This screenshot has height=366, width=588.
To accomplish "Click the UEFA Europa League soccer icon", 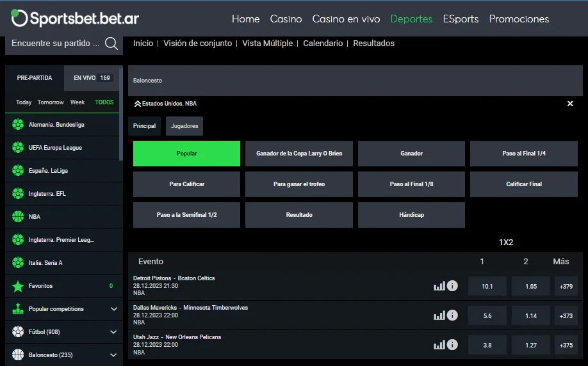I will (x=18, y=148).
